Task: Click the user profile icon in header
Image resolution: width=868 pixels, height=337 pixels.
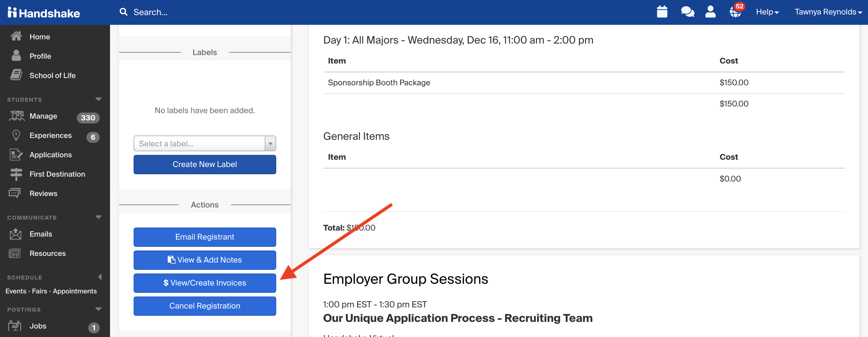Action: pos(710,12)
